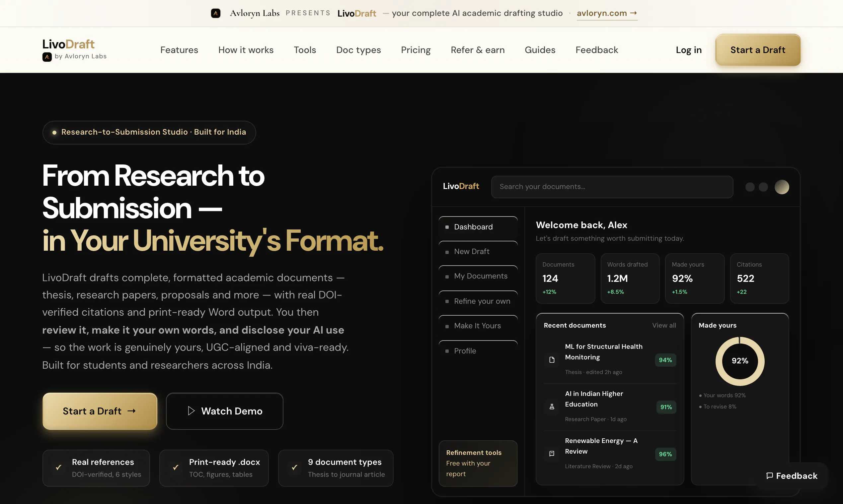Click the checkmark icon on Real references
The height and width of the screenshot is (504, 843).
58,467
